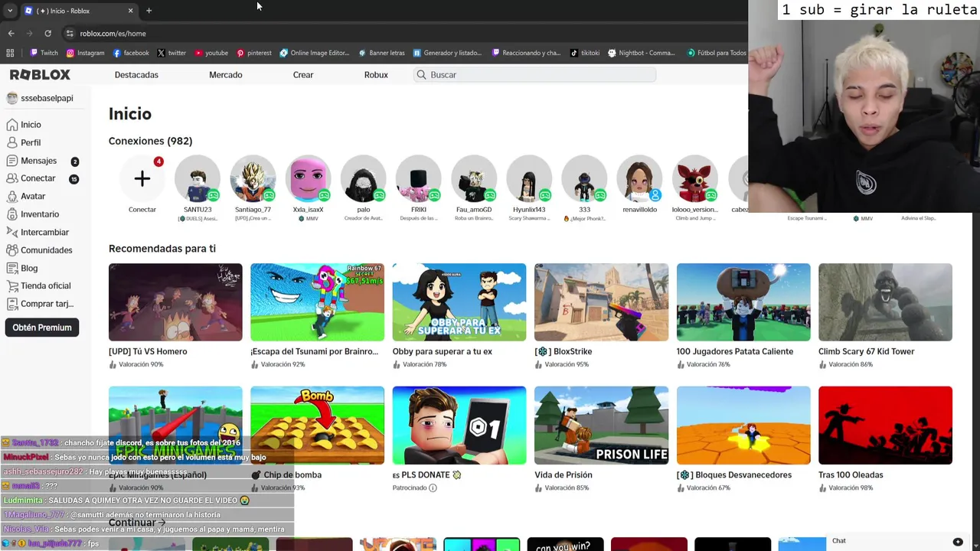The image size is (980, 551).
Task: Open the Twitch bookmark
Action: (x=44, y=53)
